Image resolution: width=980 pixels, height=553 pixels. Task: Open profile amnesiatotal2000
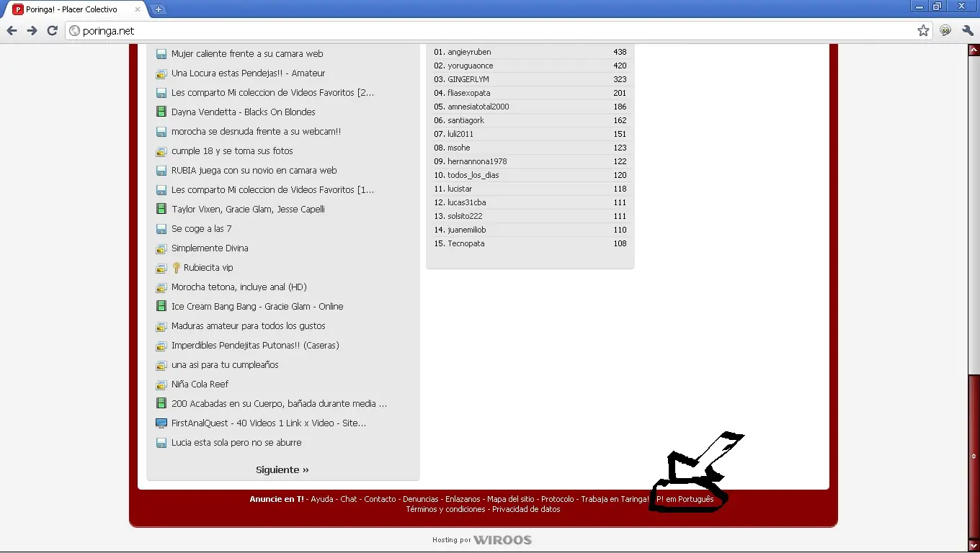tap(478, 107)
